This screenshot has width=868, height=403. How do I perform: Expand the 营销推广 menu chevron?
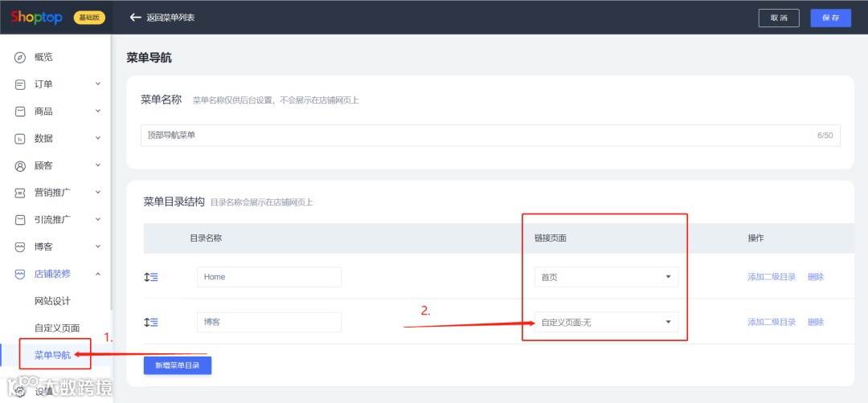tap(98, 193)
